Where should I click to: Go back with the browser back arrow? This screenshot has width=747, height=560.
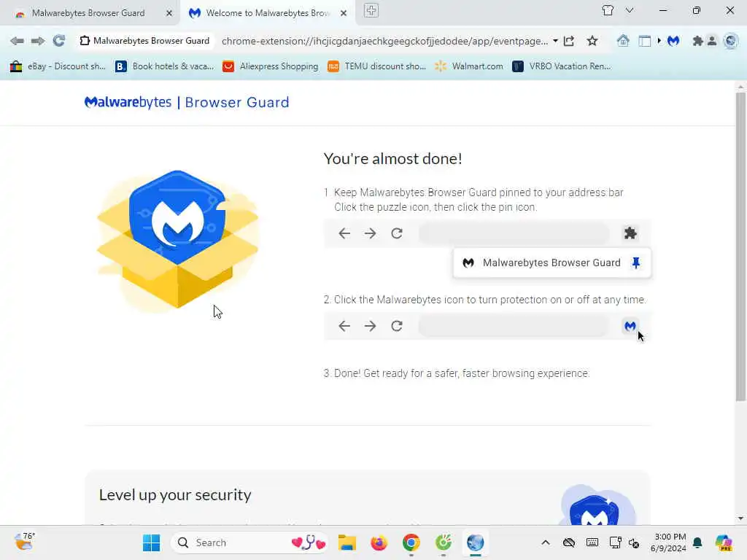pyautogui.click(x=17, y=41)
